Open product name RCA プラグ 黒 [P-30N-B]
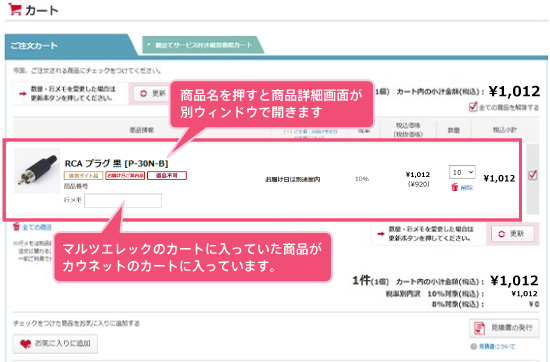 pyautogui.click(x=116, y=163)
